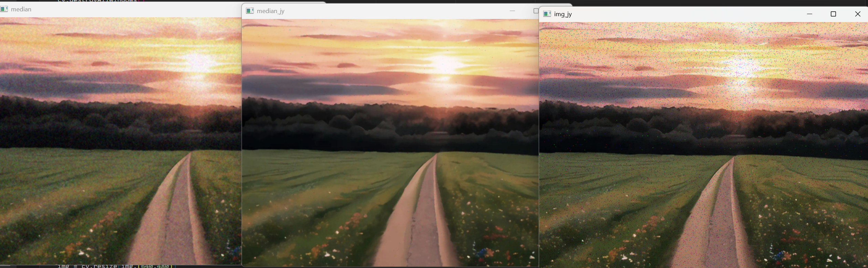The height and width of the screenshot is (268, 868).
Task: Close the img_jy window
Action: point(857,14)
